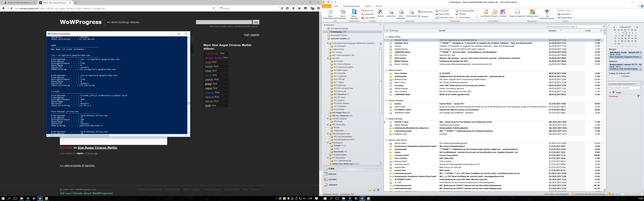
Task: Open the warlock PoV video link
Action: click(x=209, y=97)
